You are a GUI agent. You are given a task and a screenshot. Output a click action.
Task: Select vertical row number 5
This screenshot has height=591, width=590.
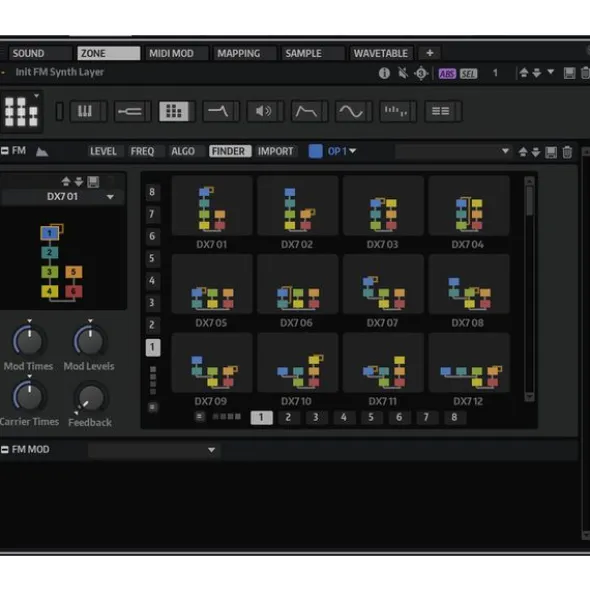[152, 259]
